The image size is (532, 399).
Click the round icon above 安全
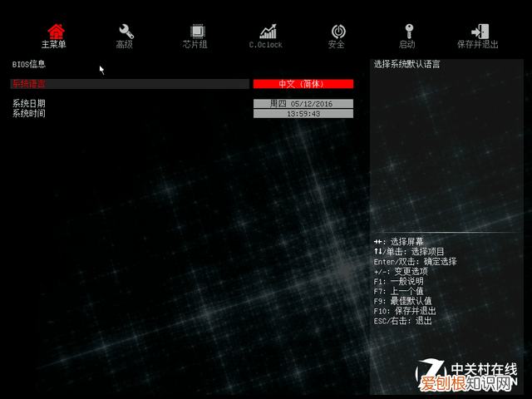coord(337,32)
